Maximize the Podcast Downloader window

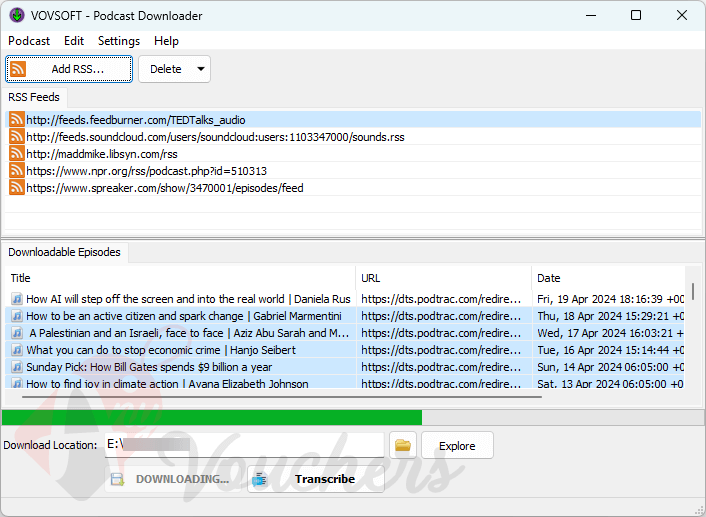point(636,15)
